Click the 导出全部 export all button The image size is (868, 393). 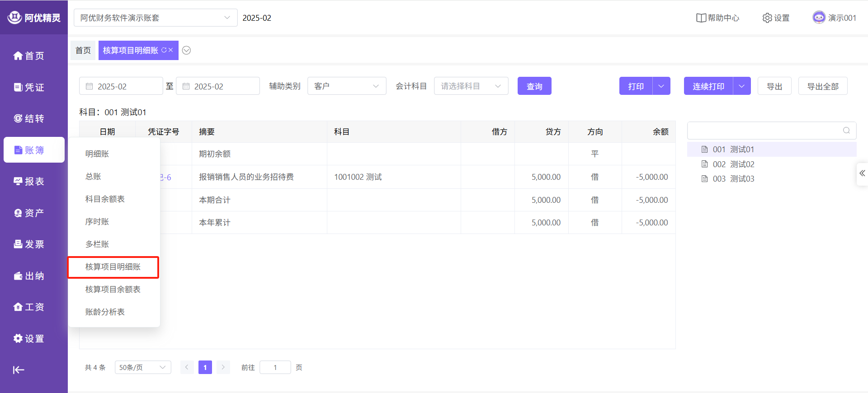(x=822, y=86)
